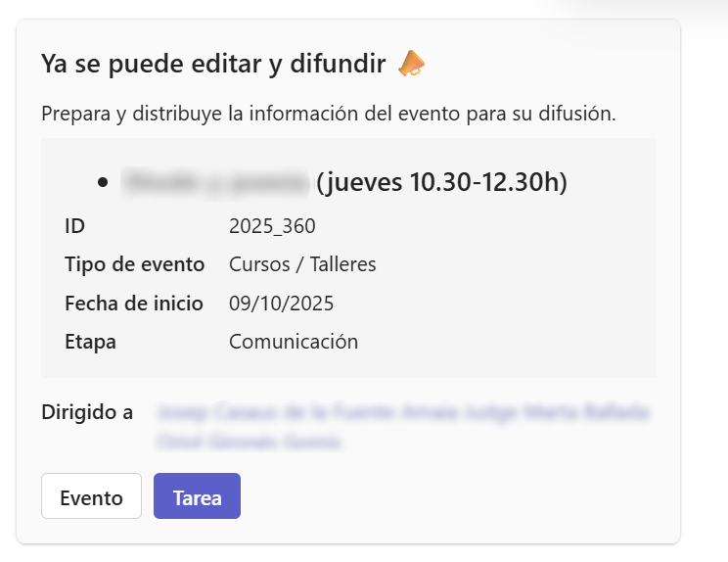Click the "Dirigido a" label
The image size is (728, 562).
(x=87, y=412)
